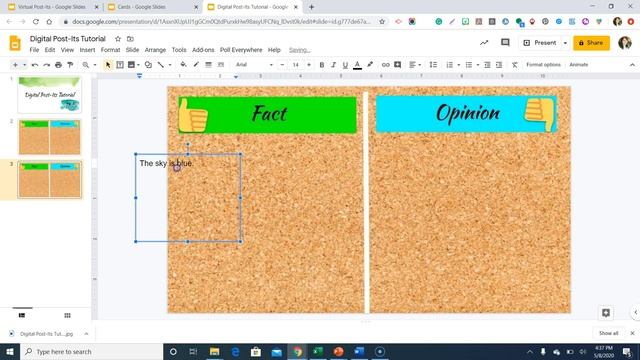Open Excel from the Windows taskbar

(318, 351)
